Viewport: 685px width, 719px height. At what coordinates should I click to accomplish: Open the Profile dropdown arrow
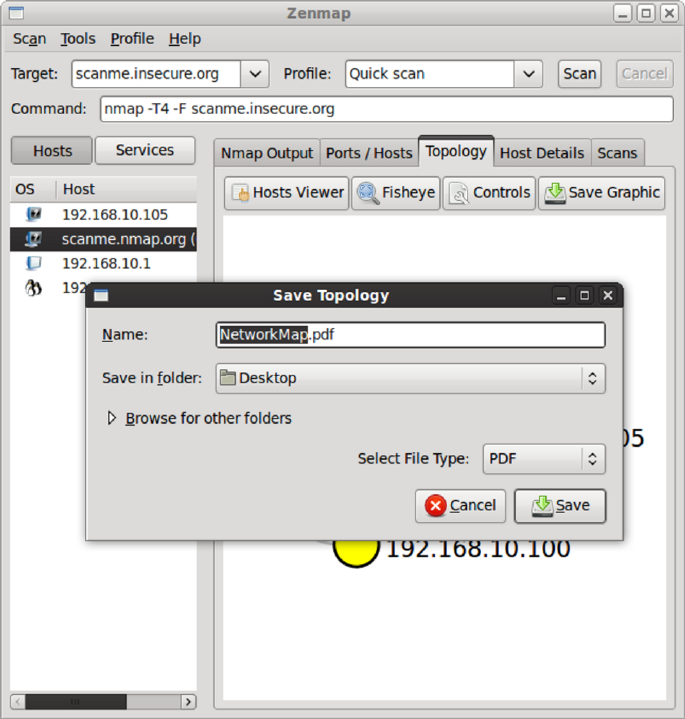[x=529, y=74]
